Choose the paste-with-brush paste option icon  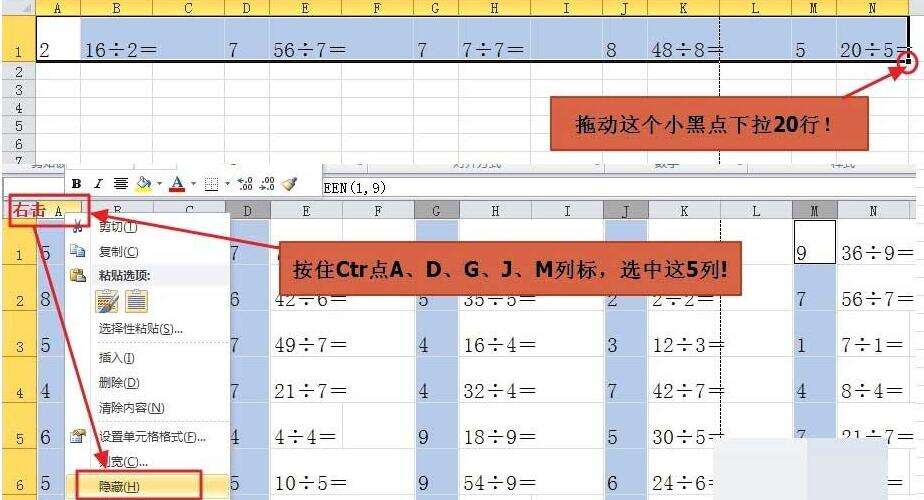pos(107,301)
